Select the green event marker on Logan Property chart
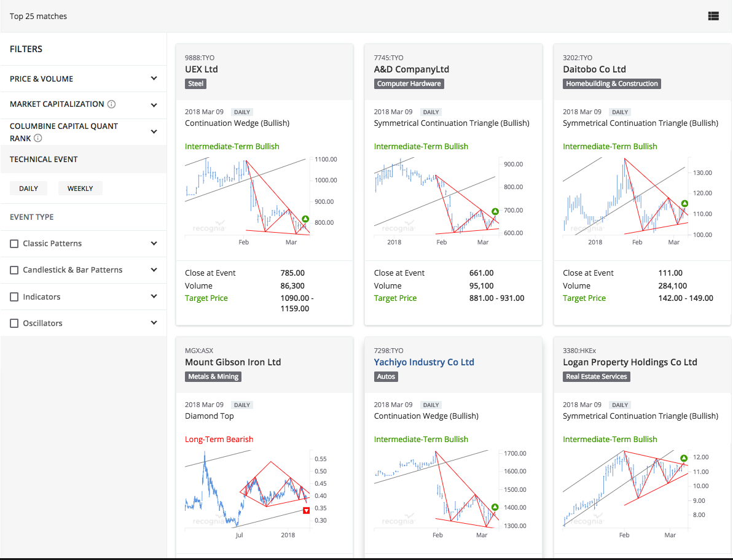733x560 pixels. pyautogui.click(x=684, y=457)
